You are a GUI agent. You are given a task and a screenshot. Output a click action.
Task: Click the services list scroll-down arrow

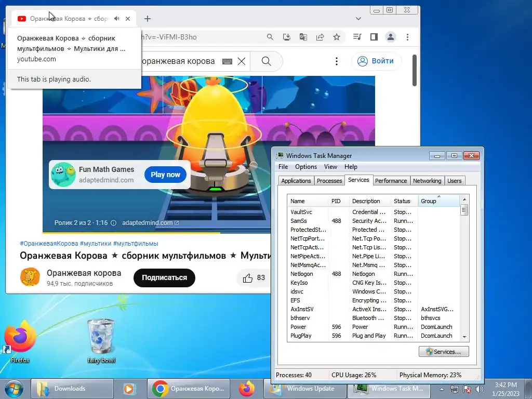tap(464, 337)
